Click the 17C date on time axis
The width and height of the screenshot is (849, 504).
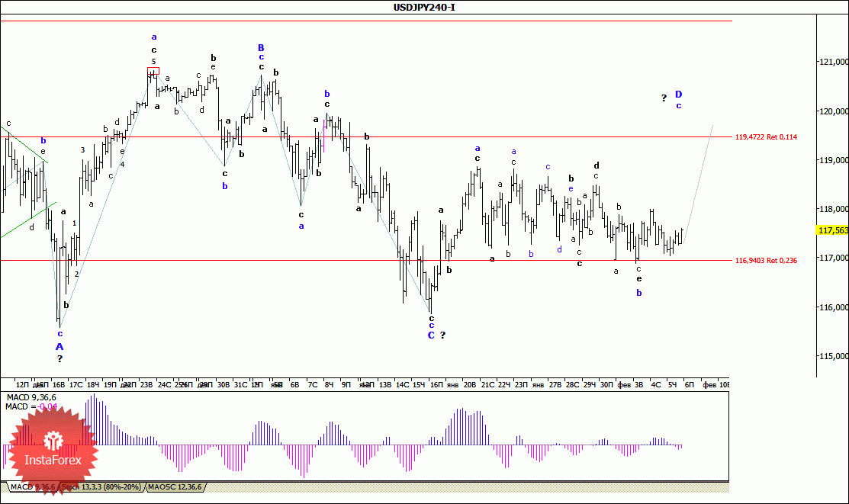coord(76,384)
